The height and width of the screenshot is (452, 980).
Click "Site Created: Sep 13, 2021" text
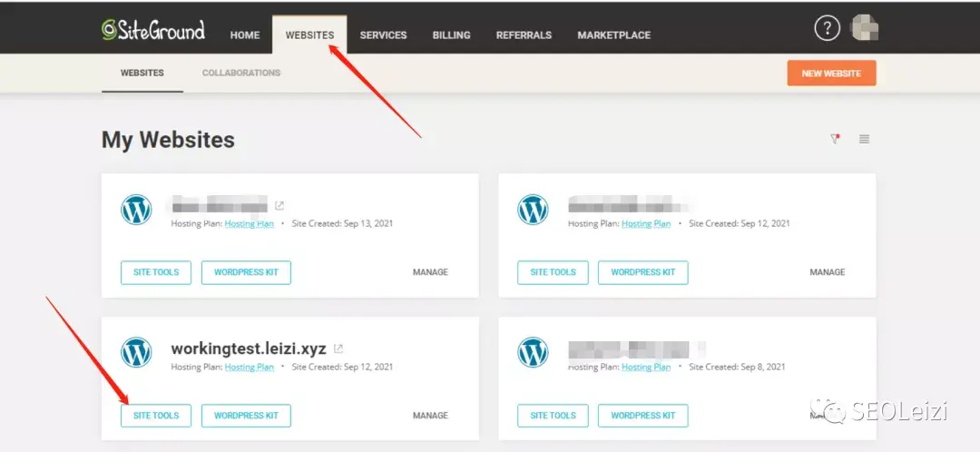342,223
